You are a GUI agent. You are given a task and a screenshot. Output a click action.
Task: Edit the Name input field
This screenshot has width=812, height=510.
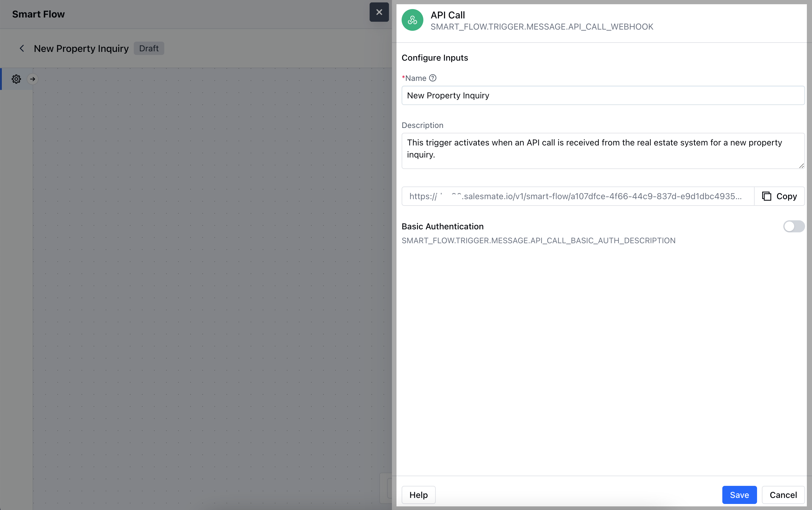pos(603,95)
